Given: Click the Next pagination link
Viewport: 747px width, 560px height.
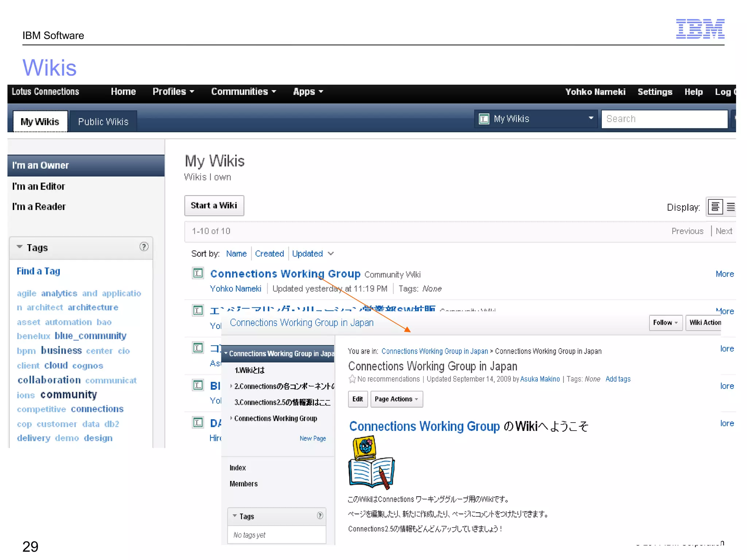Looking at the screenshot, I should 724,231.
